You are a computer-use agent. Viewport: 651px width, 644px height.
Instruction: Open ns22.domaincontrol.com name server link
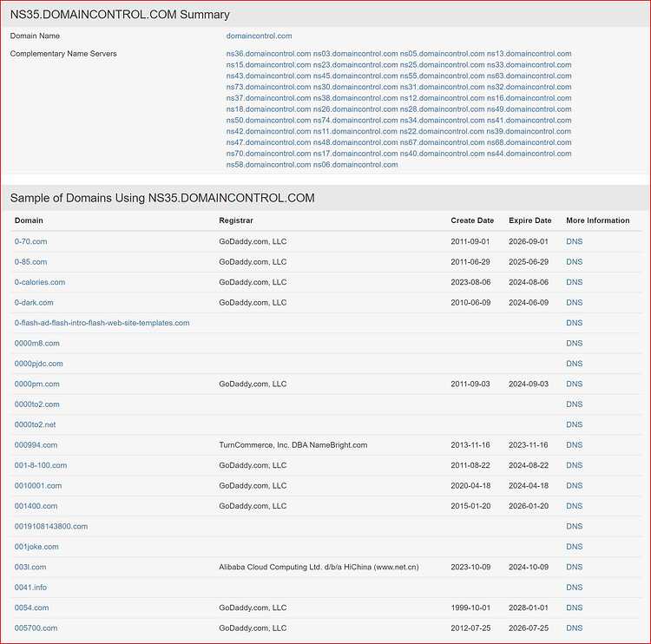442,131
